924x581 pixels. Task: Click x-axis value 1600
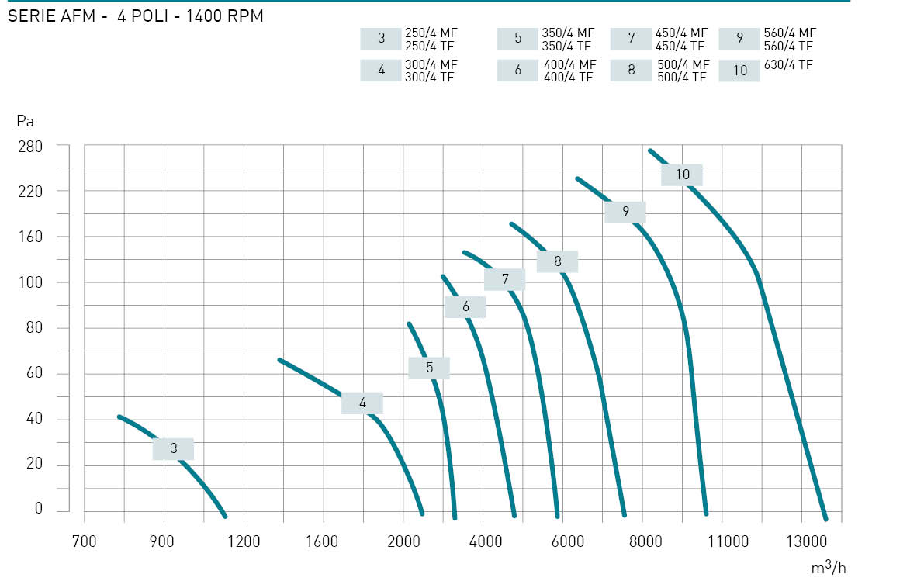tap(322, 541)
